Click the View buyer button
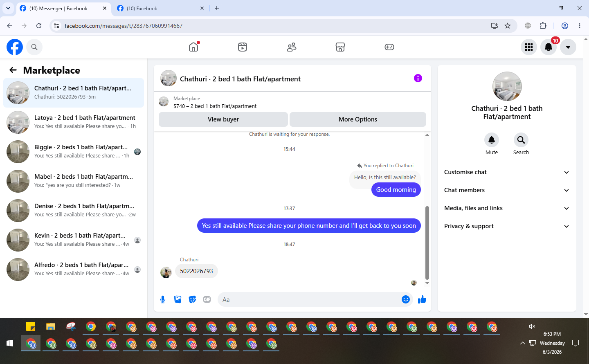Viewport: 589px width, 364px height. click(x=223, y=119)
